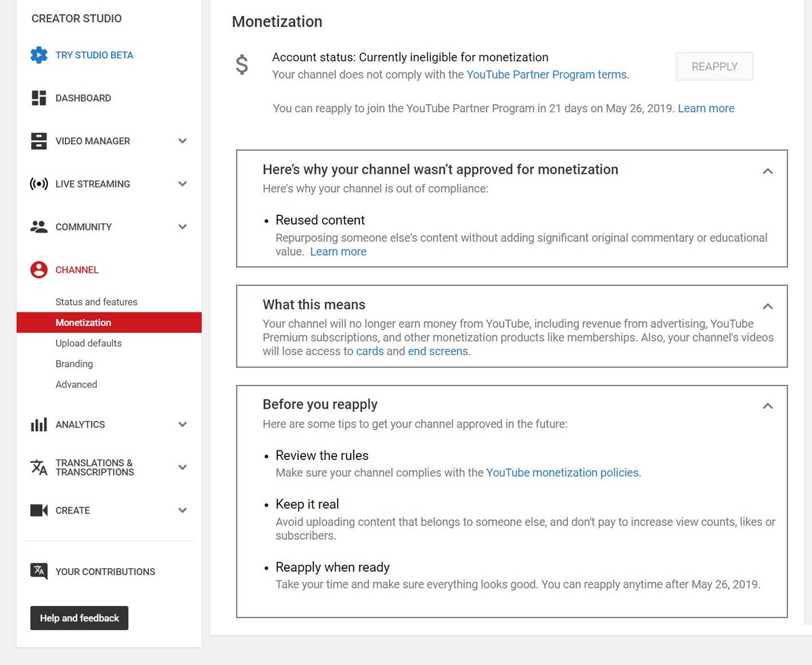The image size is (812, 665).
Task: Click the 'Reused content' bullet text
Action: tap(320, 221)
